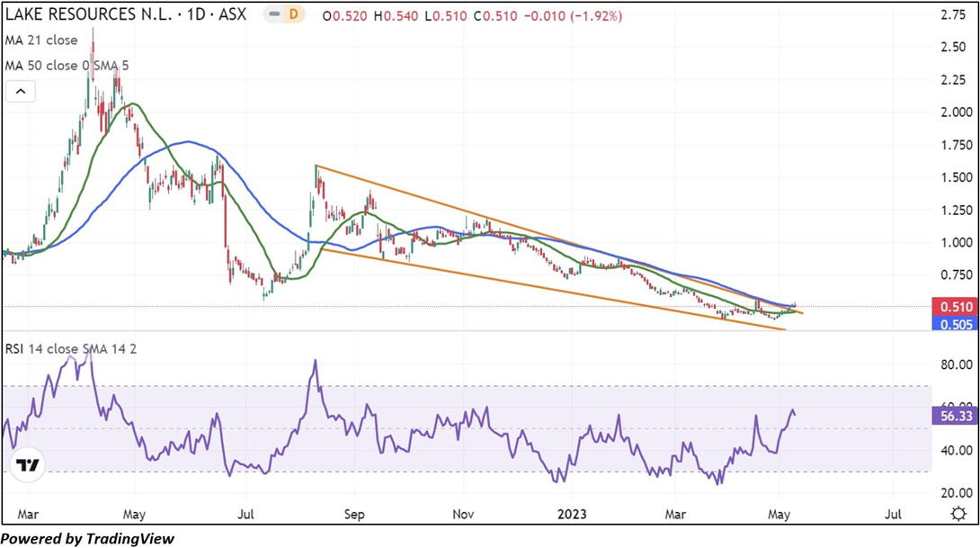Click the 1.500 price scale value
The height and width of the screenshot is (548, 980).
point(957,177)
